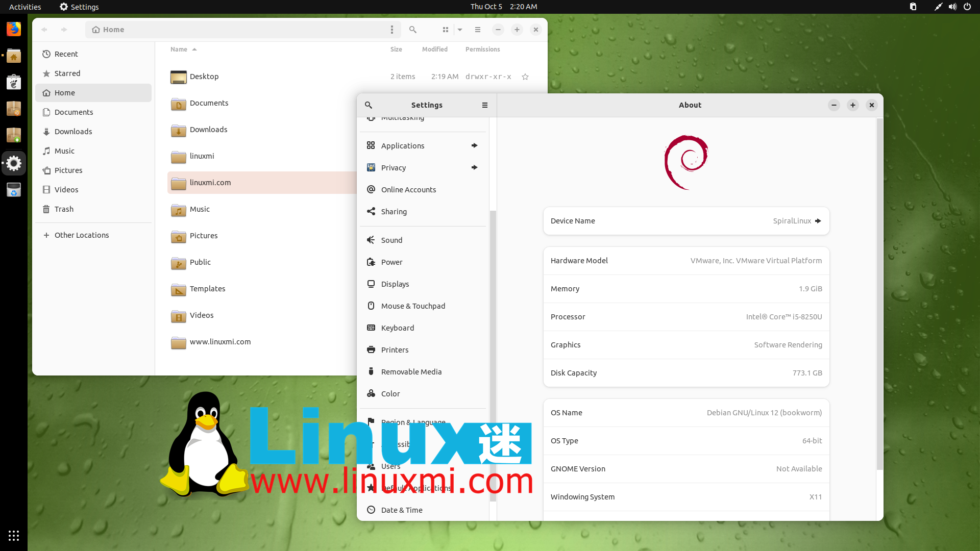Open Keyboard settings panel
This screenshot has height=551, width=980.
coord(423,328)
